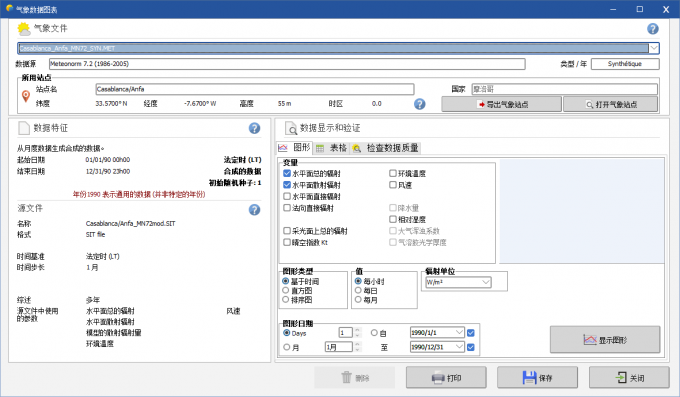Click the app icon in the title bar
This screenshot has width=680, height=397.
9,9
